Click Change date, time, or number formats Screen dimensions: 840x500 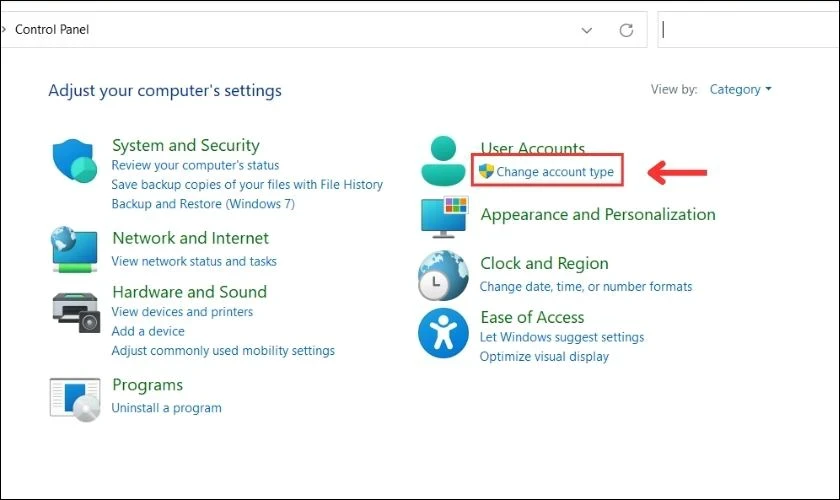point(585,286)
